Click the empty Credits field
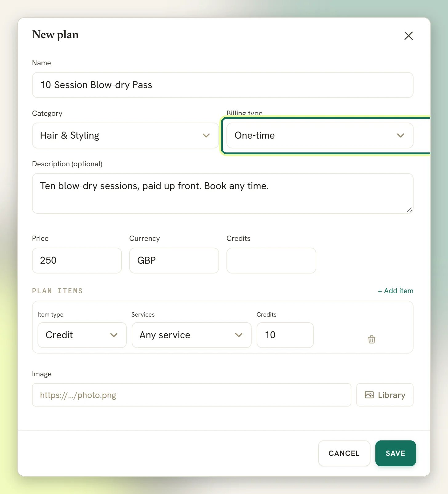This screenshot has width=448, height=494. tap(271, 261)
